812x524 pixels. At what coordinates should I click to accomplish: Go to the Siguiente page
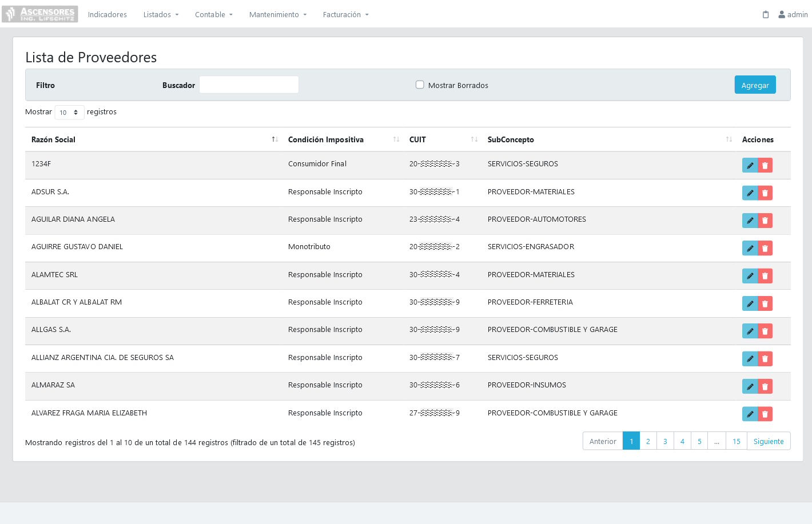(x=769, y=441)
